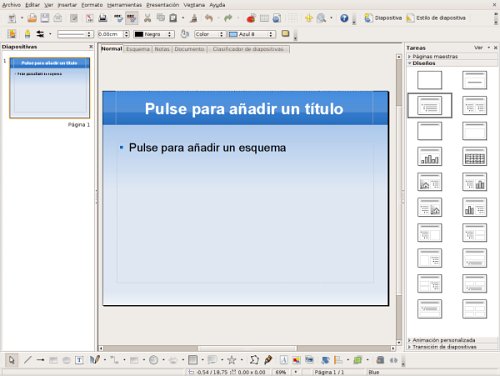Open the Archivo menu
500x376 pixels.
click(x=11, y=5)
